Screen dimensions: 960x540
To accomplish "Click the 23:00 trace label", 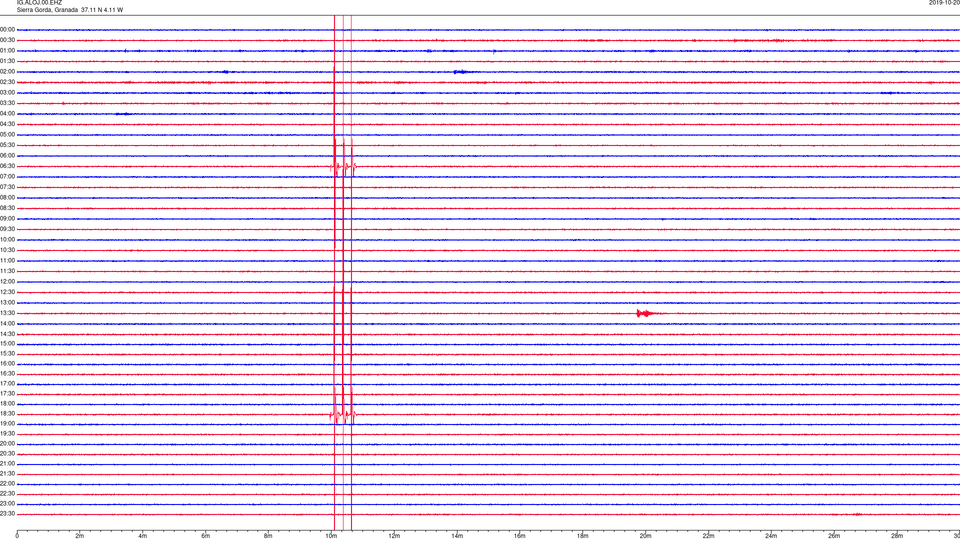I will pyautogui.click(x=7, y=504).
